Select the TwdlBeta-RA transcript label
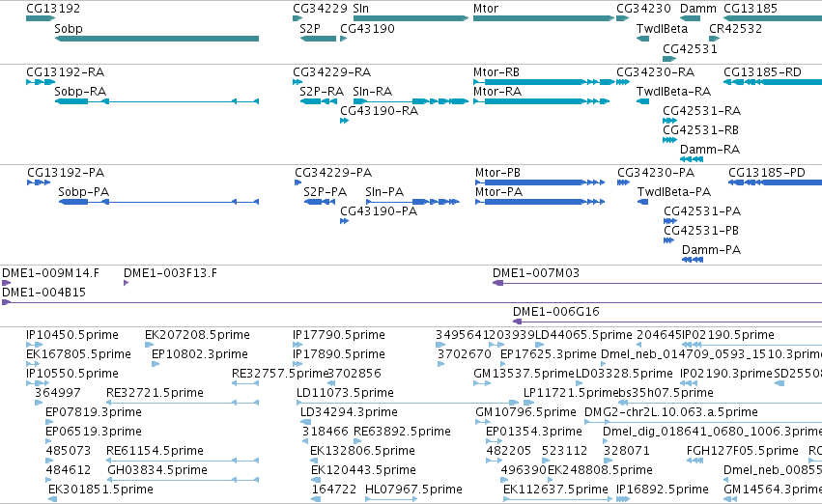This screenshot has width=822, height=504. (x=673, y=91)
